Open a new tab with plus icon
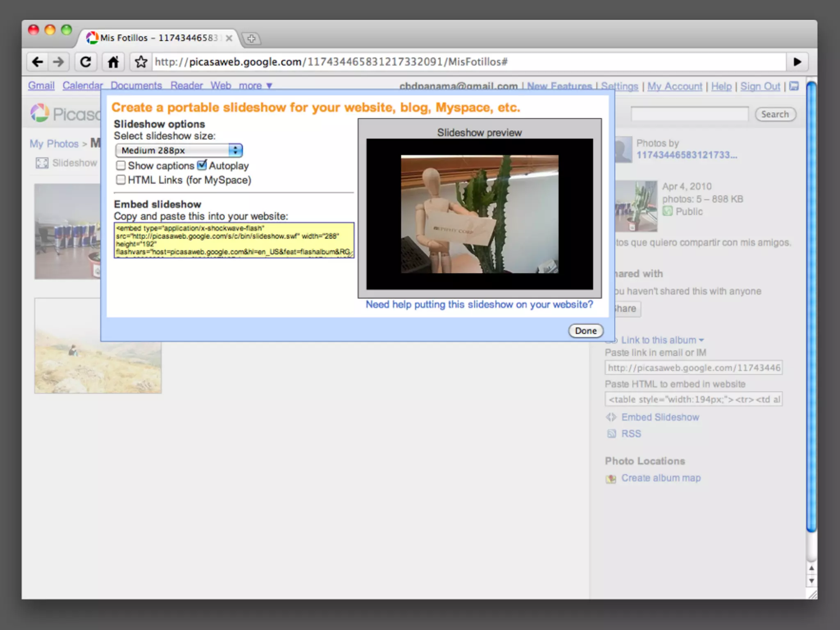 251,39
